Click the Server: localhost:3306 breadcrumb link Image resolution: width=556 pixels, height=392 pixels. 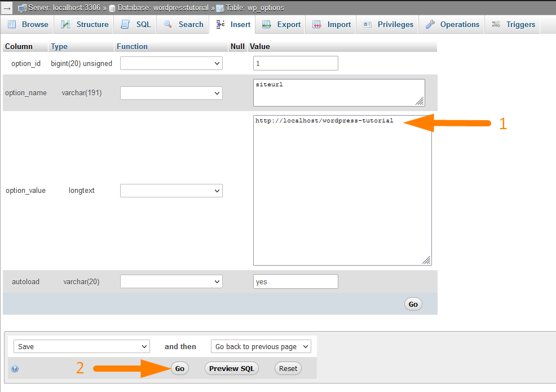(x=64, y=8)
